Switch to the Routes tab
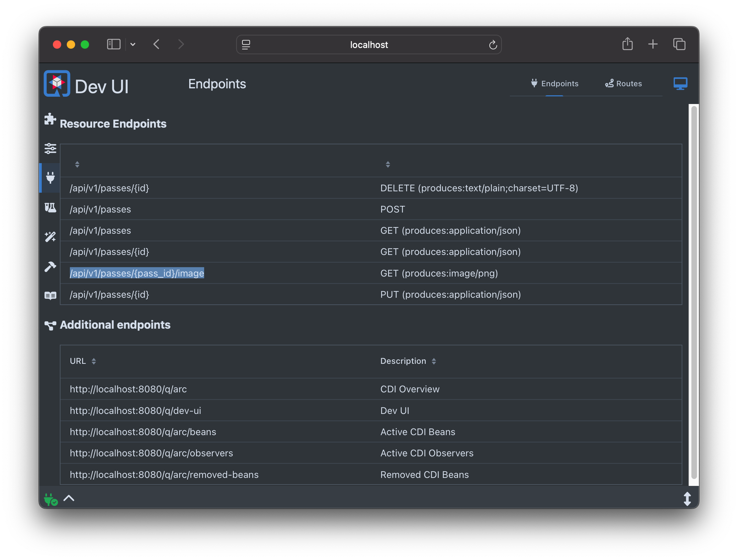The width and height of the screenshot is (738, 560). pyautogui.click(x=623, y=84)
